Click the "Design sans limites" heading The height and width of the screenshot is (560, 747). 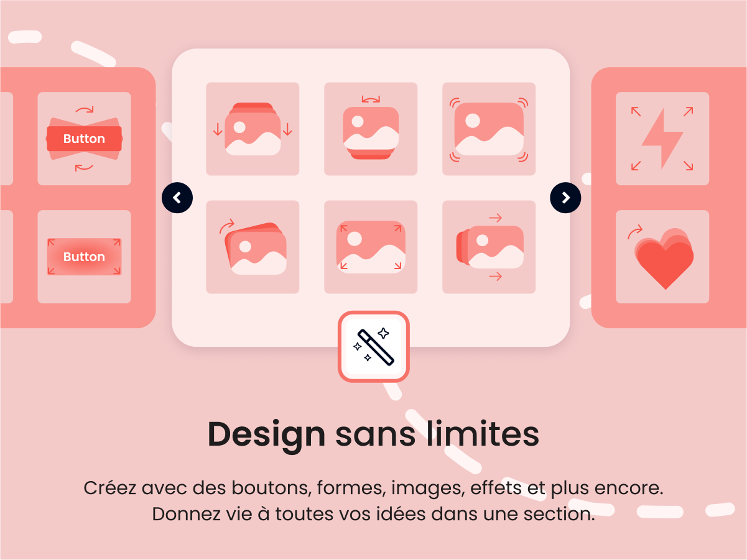tap(373, 434)
